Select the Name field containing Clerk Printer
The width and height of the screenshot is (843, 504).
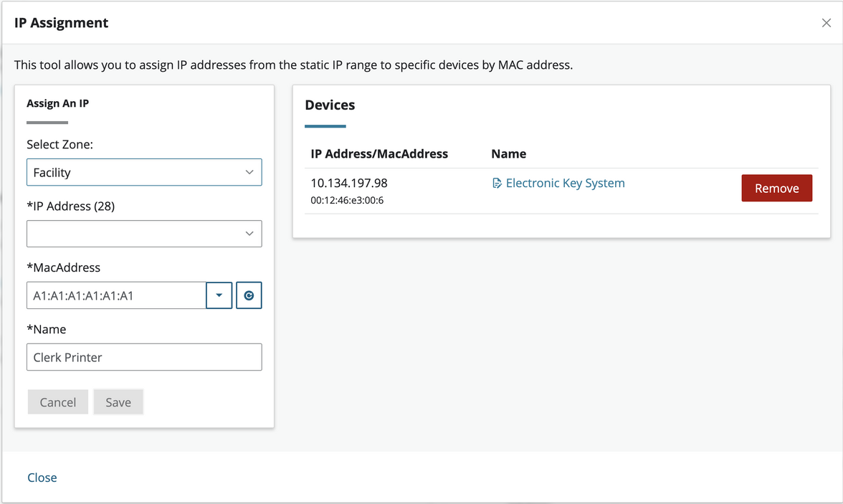143,357
